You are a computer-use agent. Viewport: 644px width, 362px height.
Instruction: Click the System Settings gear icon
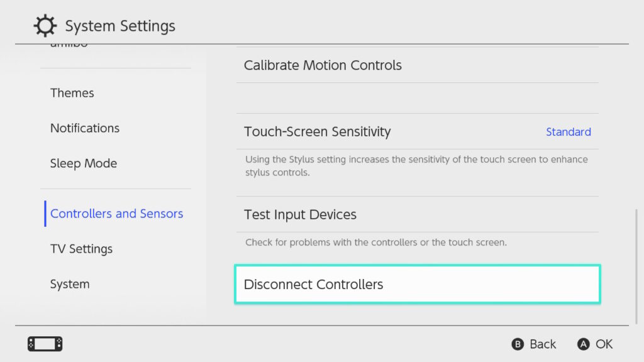pyautogui.click(x=45, y=26)
